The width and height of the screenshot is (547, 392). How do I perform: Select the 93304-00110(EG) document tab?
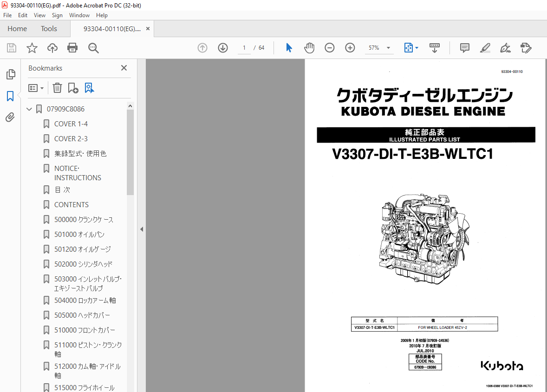tap(112, 29)
